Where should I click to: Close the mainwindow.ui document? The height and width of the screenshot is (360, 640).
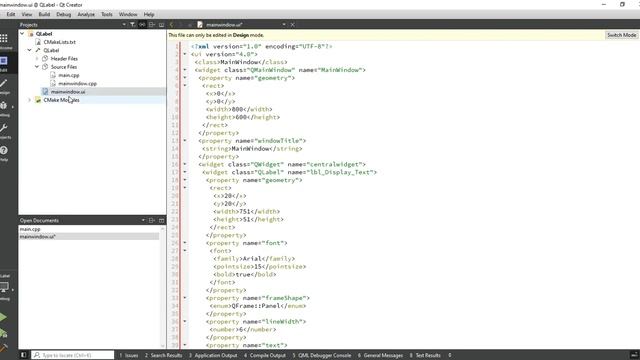[x=293, y=24]
